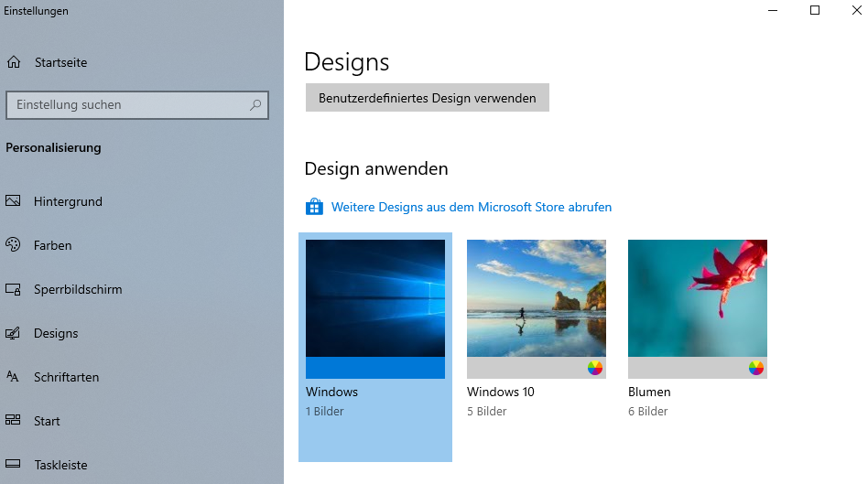Focus the Einstellung suchen search field
The width and height of the screenshot is (868, 484).
[x=137, y=105]
